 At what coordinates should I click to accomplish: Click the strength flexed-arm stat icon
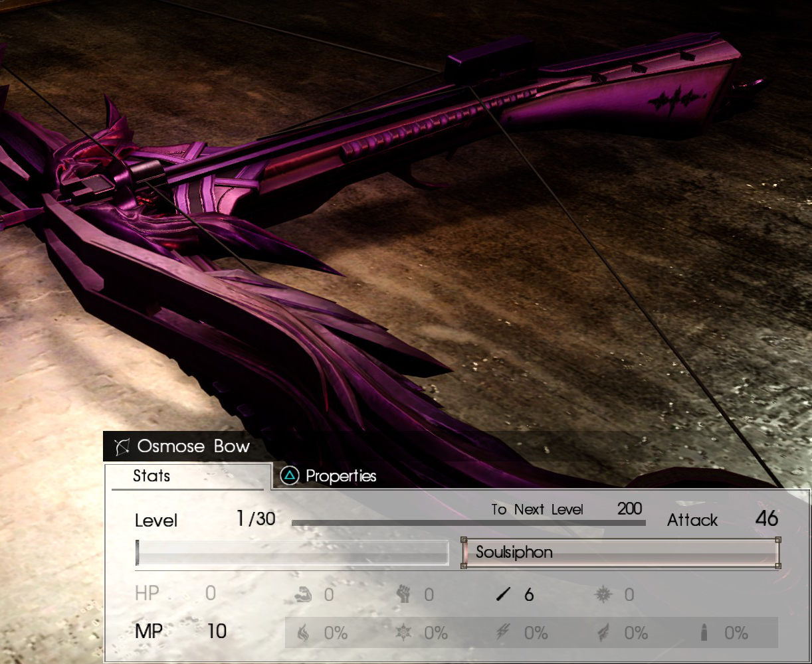304,594
